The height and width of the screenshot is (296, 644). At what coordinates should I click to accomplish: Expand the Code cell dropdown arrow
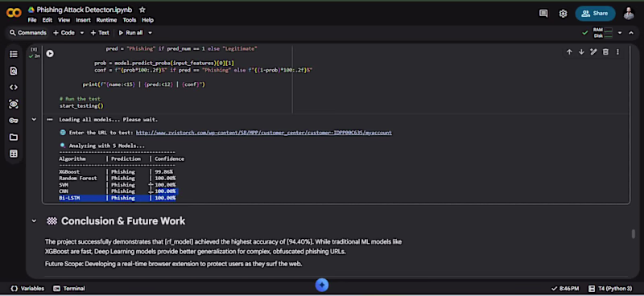[82, 33]
